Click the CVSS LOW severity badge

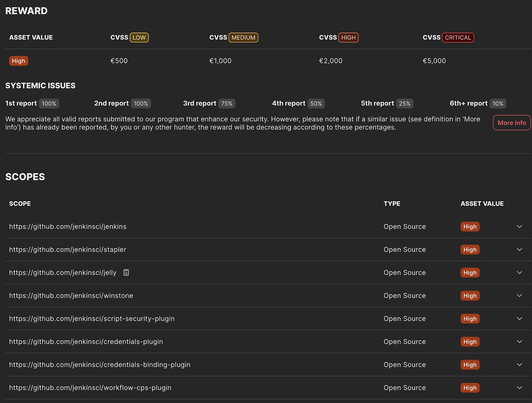pyautogui.click(x=139, y=38)
